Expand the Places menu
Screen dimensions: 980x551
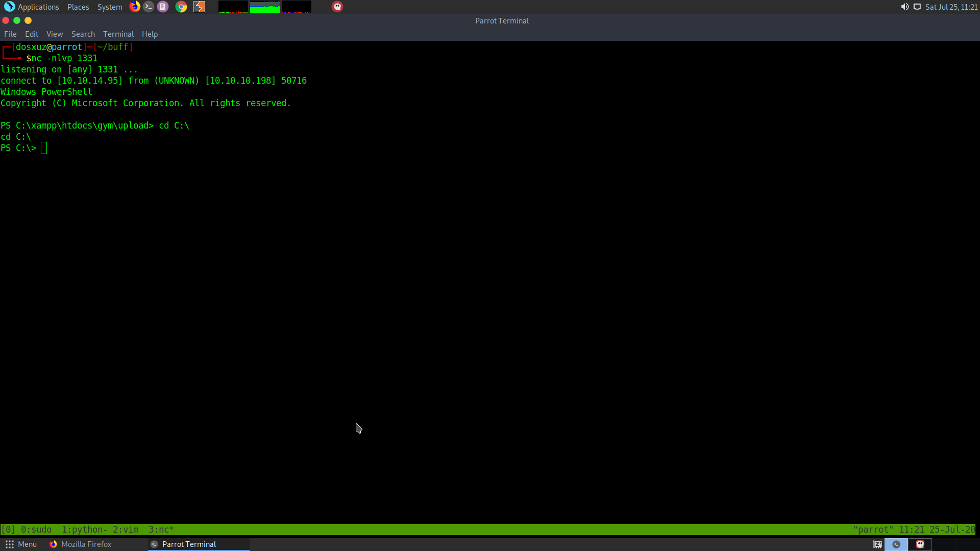(78, 7)
